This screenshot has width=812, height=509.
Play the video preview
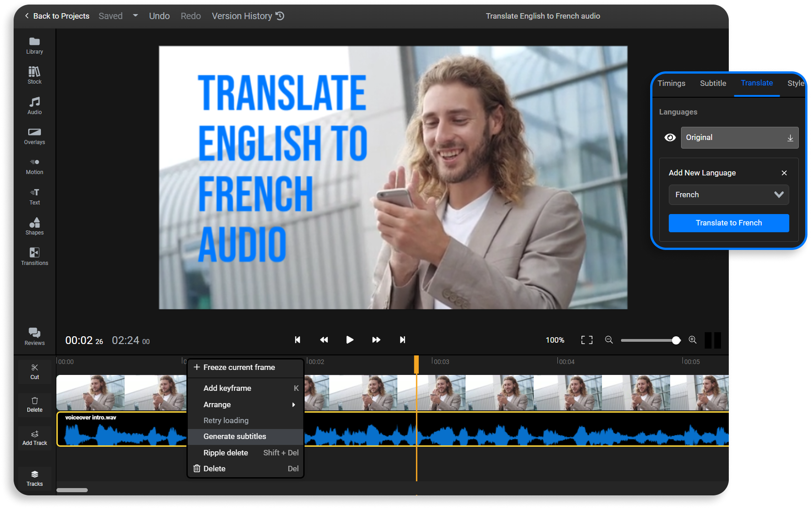tap(350, 340)
